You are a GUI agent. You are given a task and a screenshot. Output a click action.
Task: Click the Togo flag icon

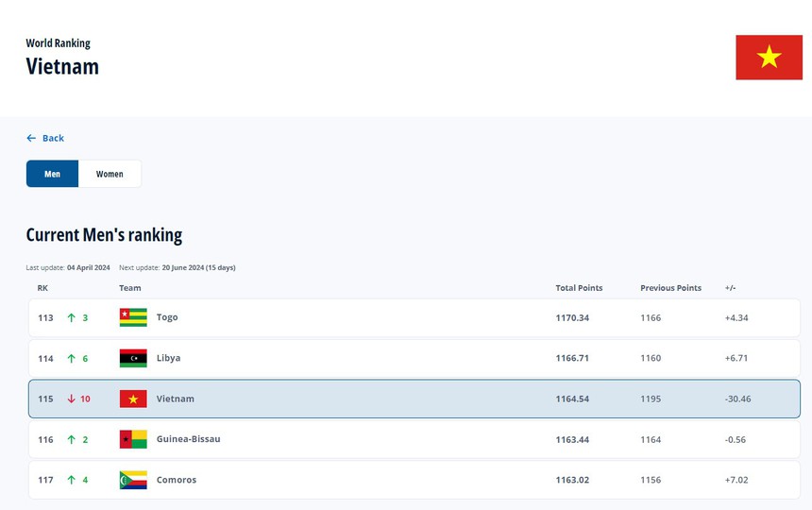(x=133, y=317)
